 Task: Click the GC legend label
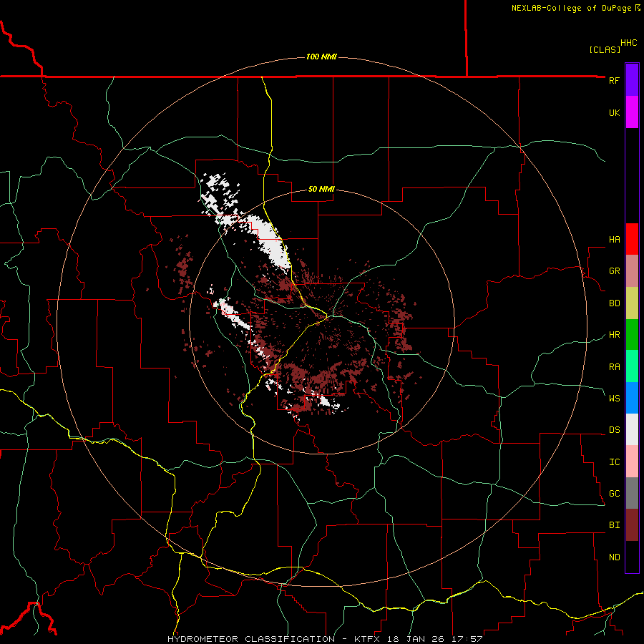coord(615,494)
